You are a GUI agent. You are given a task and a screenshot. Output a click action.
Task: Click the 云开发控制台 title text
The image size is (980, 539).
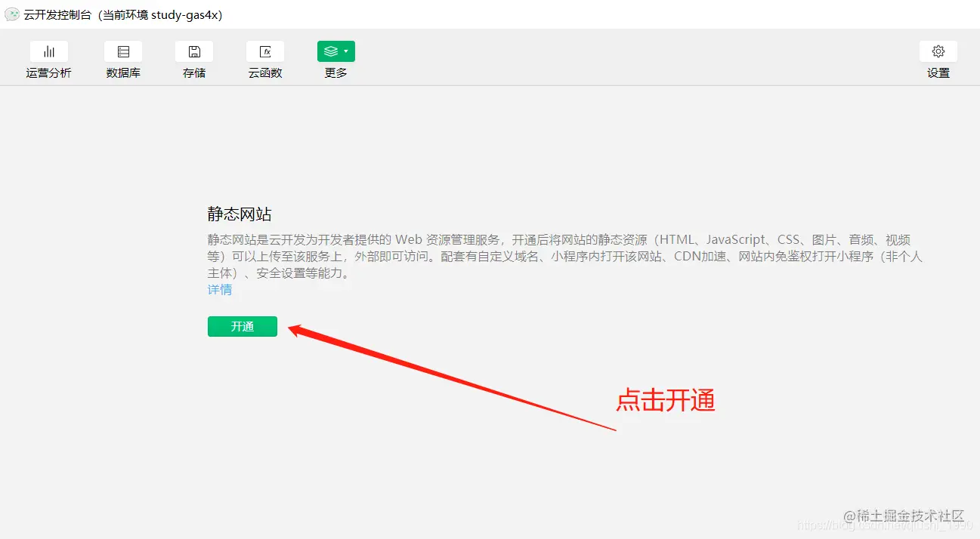click(x=57, y=15)
